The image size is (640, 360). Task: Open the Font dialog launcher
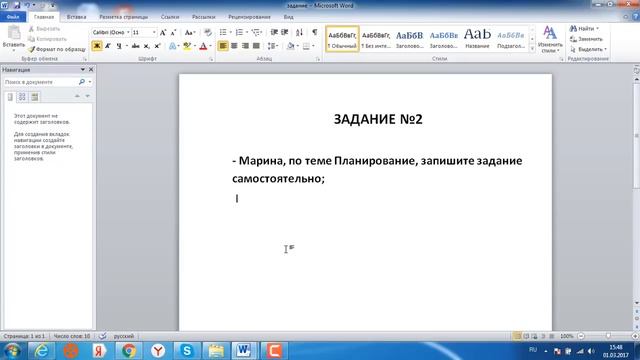click(x=211, y=60)
